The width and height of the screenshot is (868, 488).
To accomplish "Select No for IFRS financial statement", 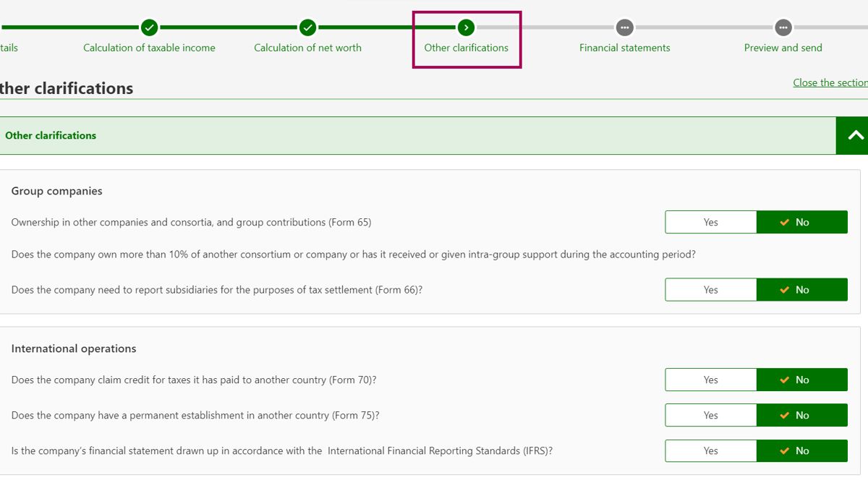I will (801, 451).
